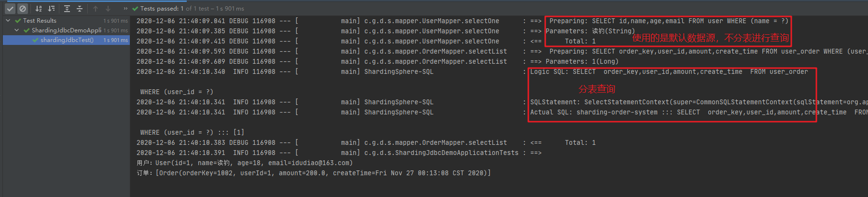
Task: Select the shardingJdbcTest() test row
Action: (66, 40)
